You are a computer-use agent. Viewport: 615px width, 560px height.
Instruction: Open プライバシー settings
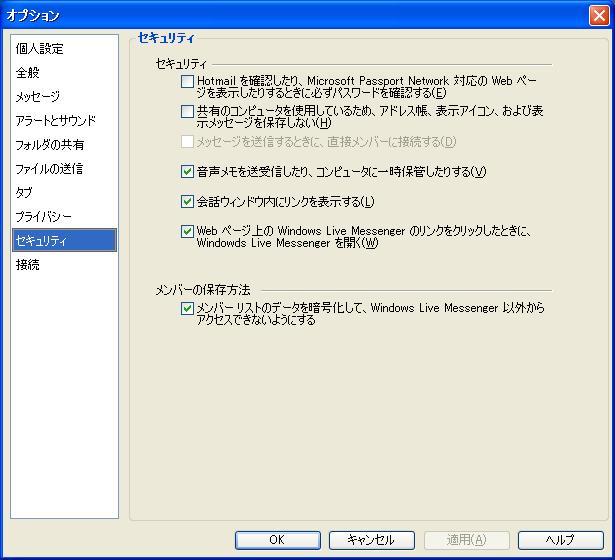click(44, 216)
